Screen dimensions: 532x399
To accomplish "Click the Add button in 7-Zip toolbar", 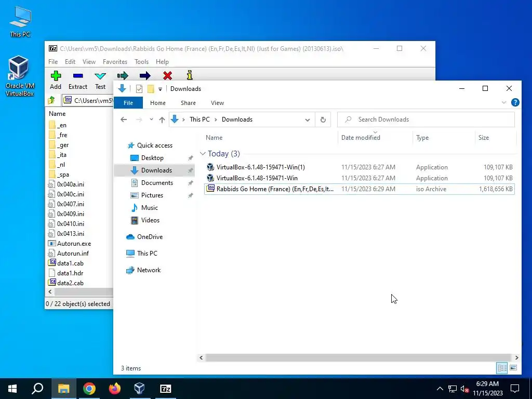I will coord(56,80).
